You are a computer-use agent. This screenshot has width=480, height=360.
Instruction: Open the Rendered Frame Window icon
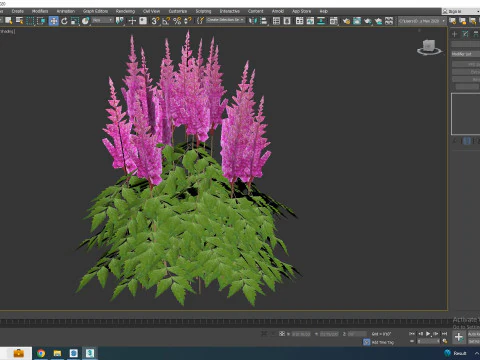(x=357, y=21)
